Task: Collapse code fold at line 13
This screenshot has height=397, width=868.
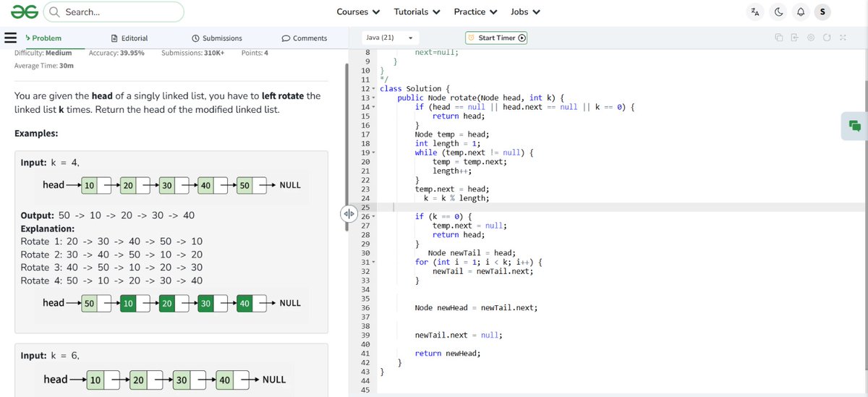Action: [x=374, y=98]
